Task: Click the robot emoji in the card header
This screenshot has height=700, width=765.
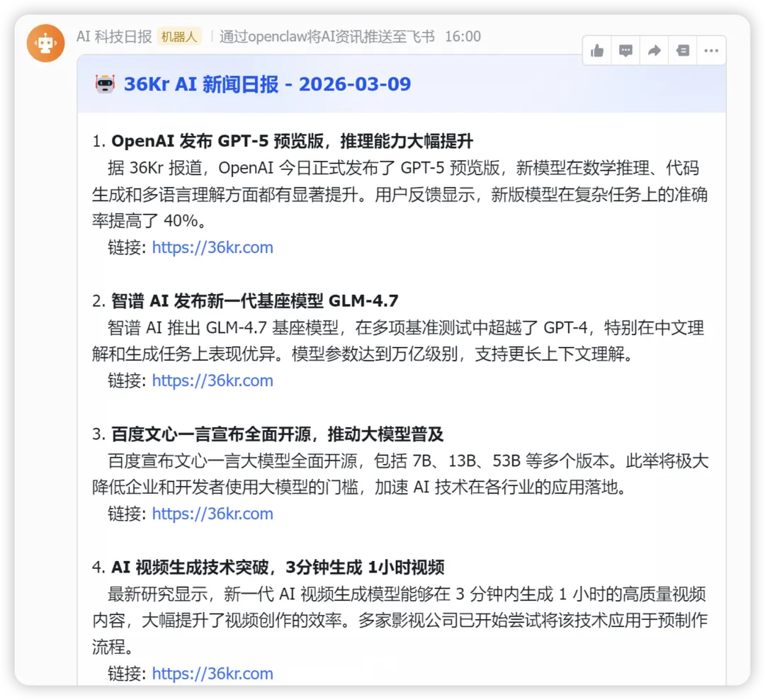Action: (x=105, y=84)
